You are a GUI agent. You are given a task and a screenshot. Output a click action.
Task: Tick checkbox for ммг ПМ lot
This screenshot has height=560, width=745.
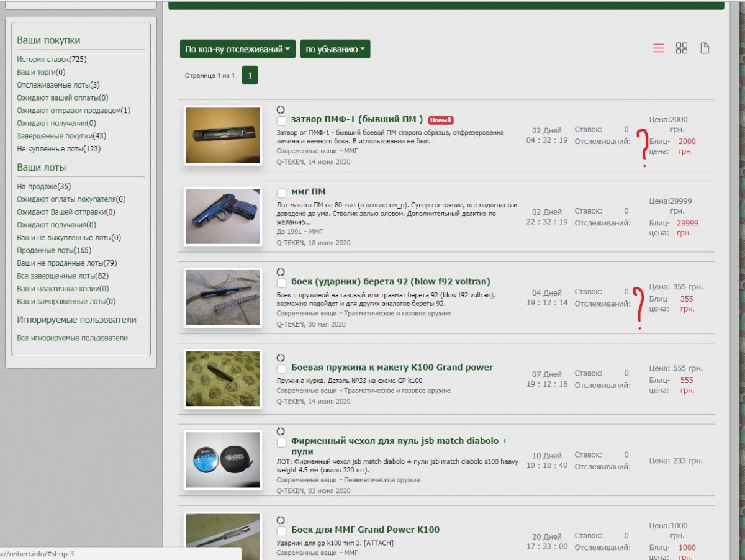tap(281, 192)
